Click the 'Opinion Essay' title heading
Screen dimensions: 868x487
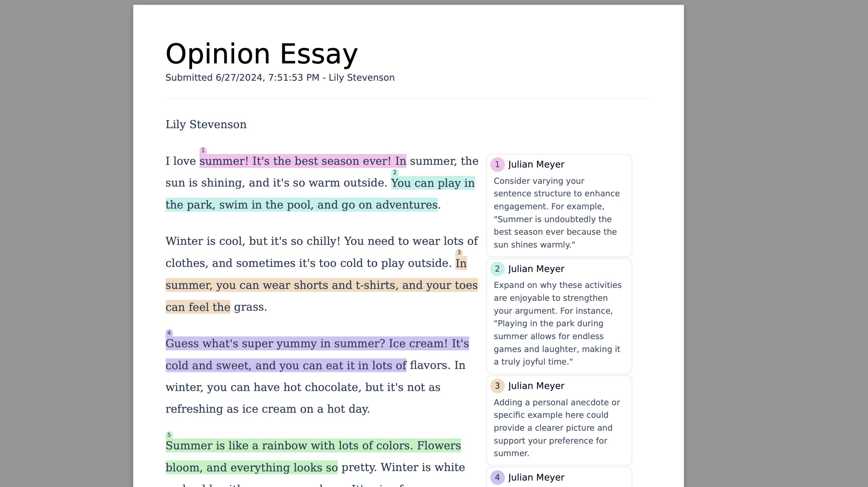262,54
